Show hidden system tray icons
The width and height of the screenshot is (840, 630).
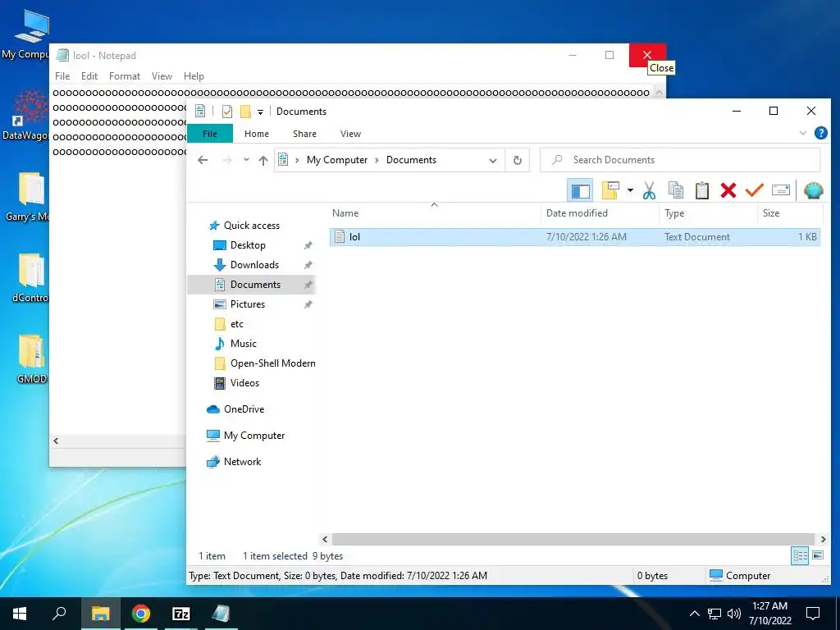click(x=694, y=614)
